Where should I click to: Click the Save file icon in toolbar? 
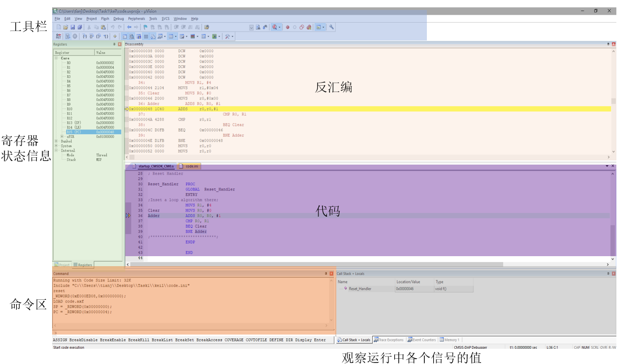point(73,27)
